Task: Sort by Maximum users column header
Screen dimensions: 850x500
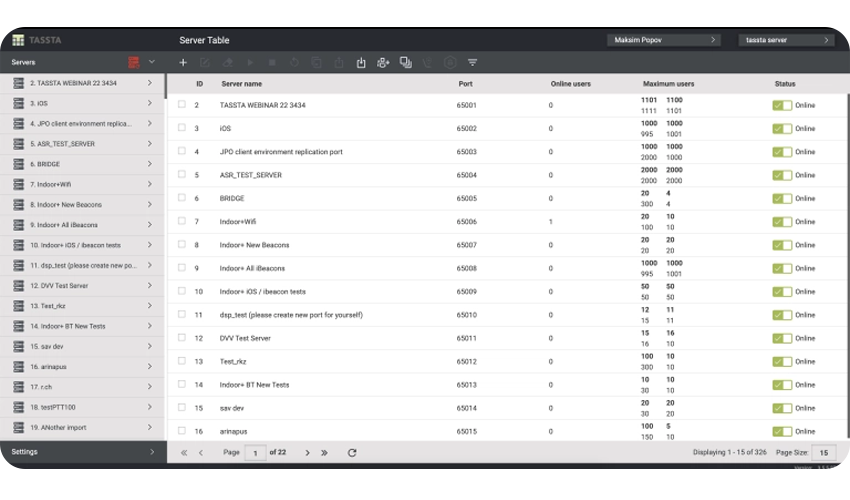Action: (x=668, y=84)
